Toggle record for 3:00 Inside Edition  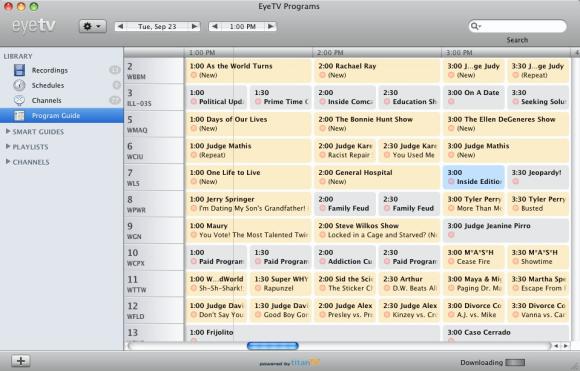coord(451,182)
